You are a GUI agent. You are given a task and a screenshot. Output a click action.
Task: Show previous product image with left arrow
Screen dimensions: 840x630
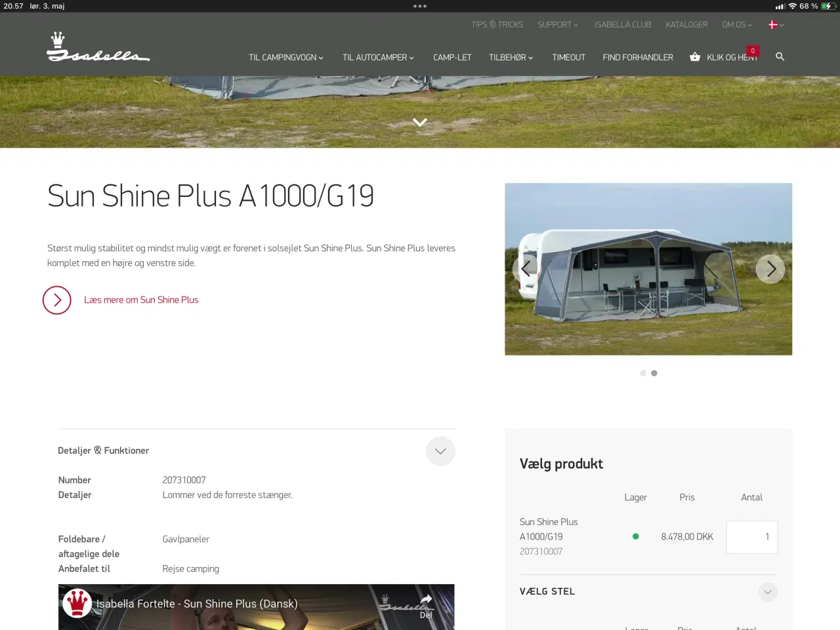526,268
